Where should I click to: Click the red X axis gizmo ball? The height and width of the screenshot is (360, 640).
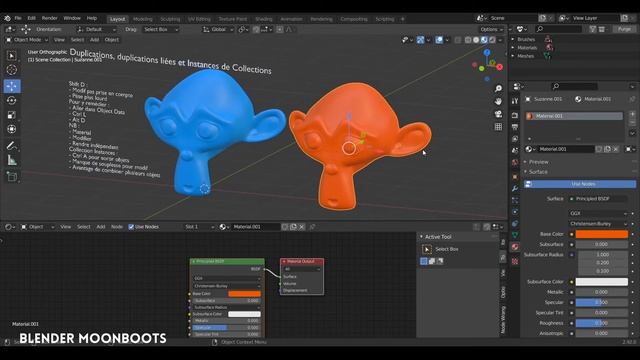coord(500,67)
